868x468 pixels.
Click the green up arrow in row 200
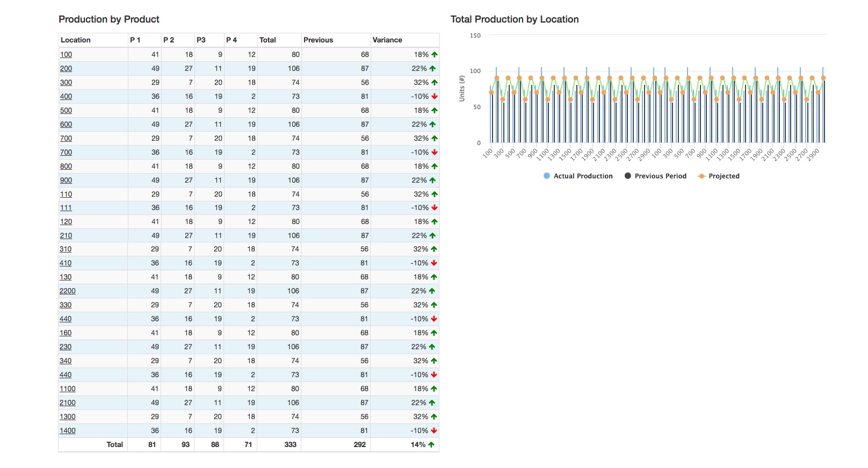(x=432, y=68)
